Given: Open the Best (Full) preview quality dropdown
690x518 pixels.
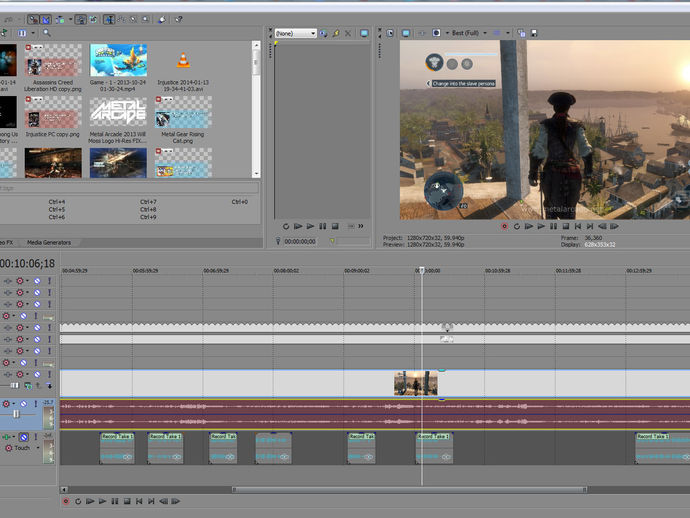Looking at the screenshot, I should tap(469, 33).
